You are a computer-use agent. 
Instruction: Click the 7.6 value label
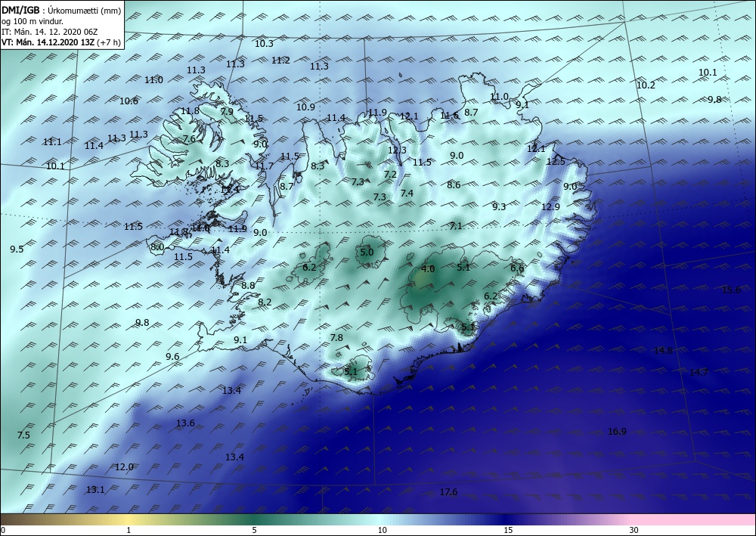(190, 139)
